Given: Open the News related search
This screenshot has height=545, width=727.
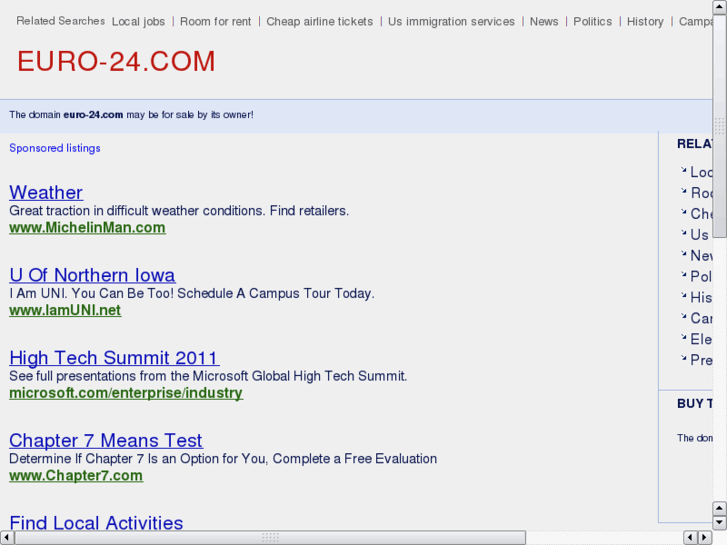Looking at the screenshot, I should (544, 22).
